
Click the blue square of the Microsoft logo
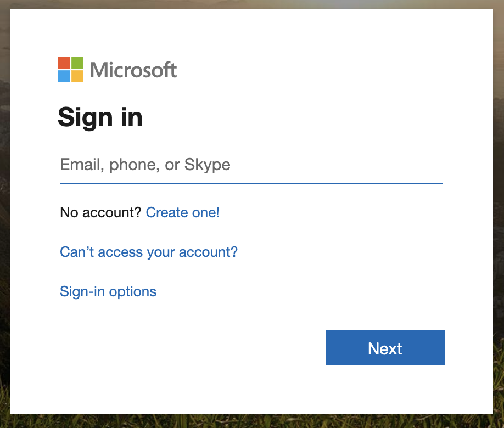click(64, 76)
